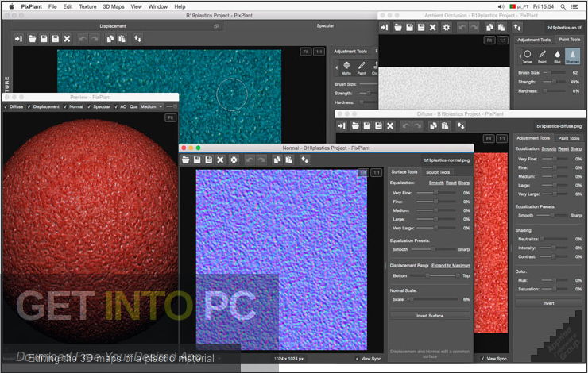This screenshot has height=373, width=588.
Task: Import arrow icon in Ambient Occlusion toolbar
Action: click(x=385, y=27)
